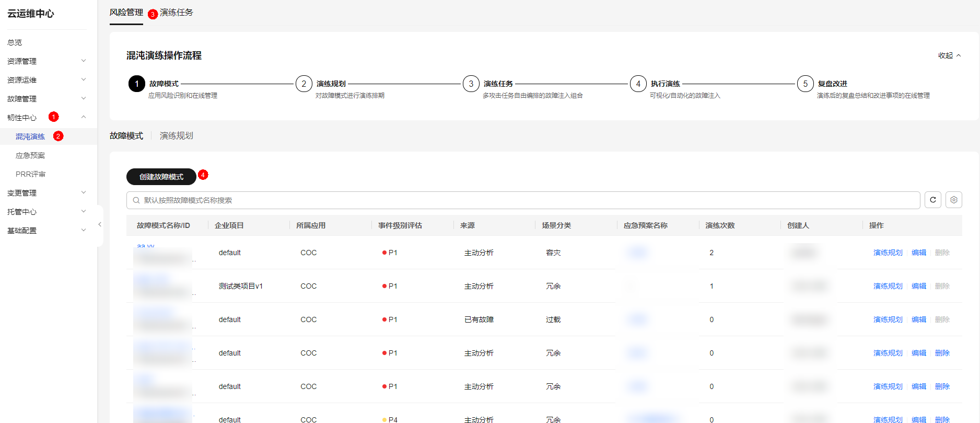Click the refresh icon beside search box

tap(933, 200)
